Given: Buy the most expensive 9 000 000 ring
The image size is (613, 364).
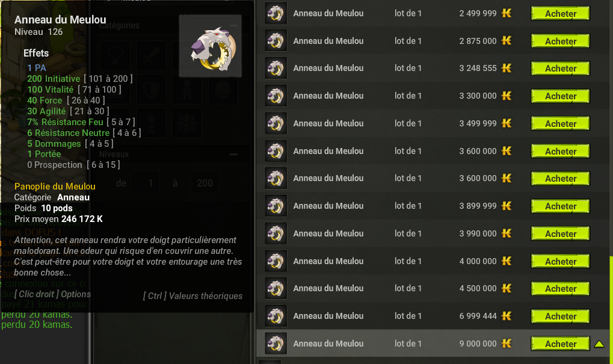Looking at the screenshot, I should 560,344.
